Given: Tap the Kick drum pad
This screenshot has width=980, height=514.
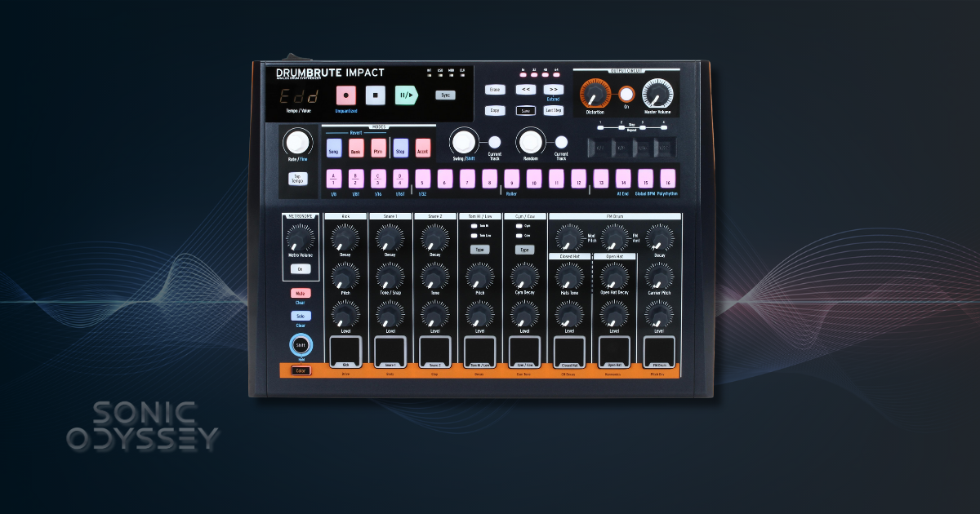Looking at the screenshot, I should tap(345, 352).
